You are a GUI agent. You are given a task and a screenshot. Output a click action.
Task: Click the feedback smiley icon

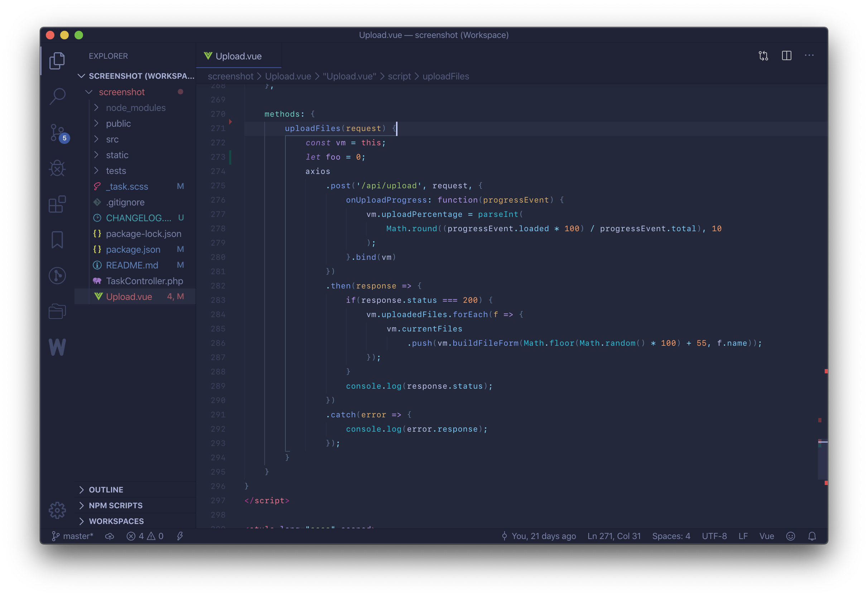791,536
